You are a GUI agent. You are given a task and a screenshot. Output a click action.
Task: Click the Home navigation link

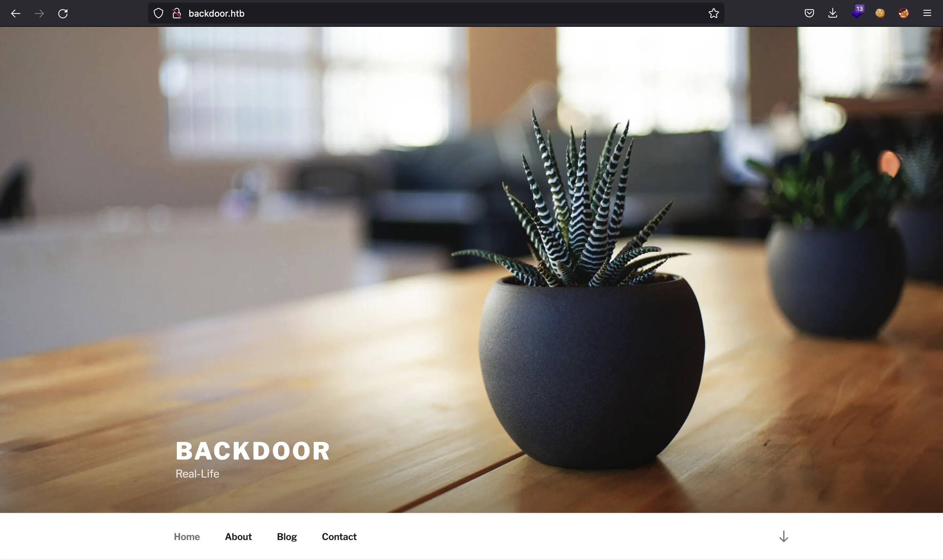pyautogui.click(x=186, y=537)
